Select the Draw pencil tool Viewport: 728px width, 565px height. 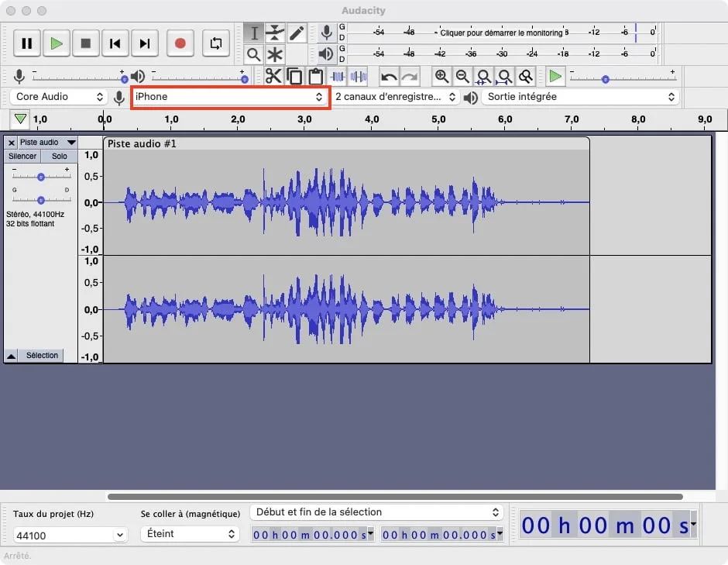[x=296, y=33]
